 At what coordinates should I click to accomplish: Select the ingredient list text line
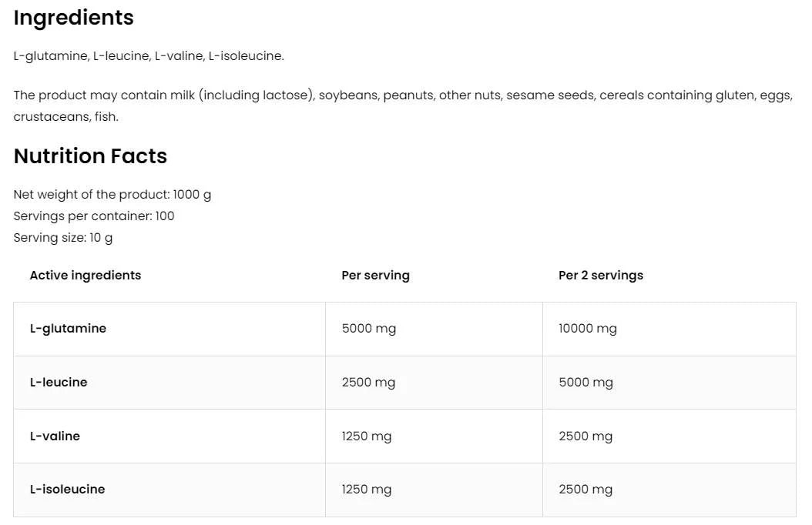pyautogui.click(x=149, y=55)
